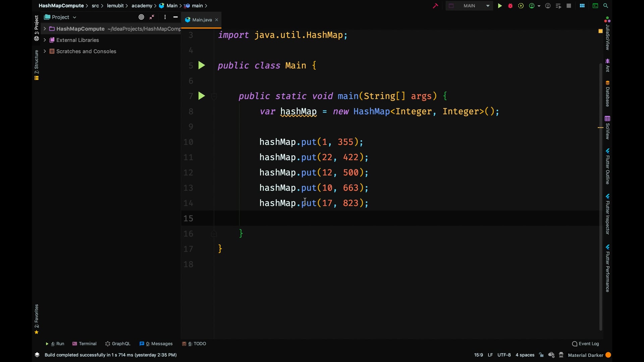Open the dropdown arrow beside the profiler icon

[x=539, y=6]
